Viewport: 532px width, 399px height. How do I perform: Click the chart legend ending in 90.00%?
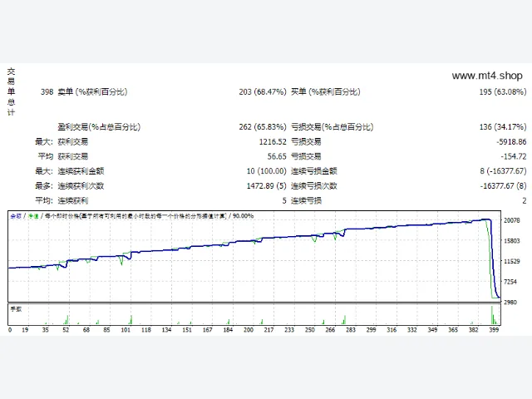pyautogui.click(x=132, y=216)
